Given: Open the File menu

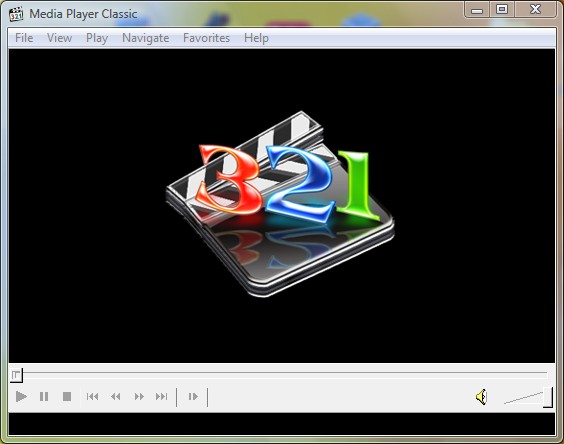Looking at the screenshot, I should (24, 38).
